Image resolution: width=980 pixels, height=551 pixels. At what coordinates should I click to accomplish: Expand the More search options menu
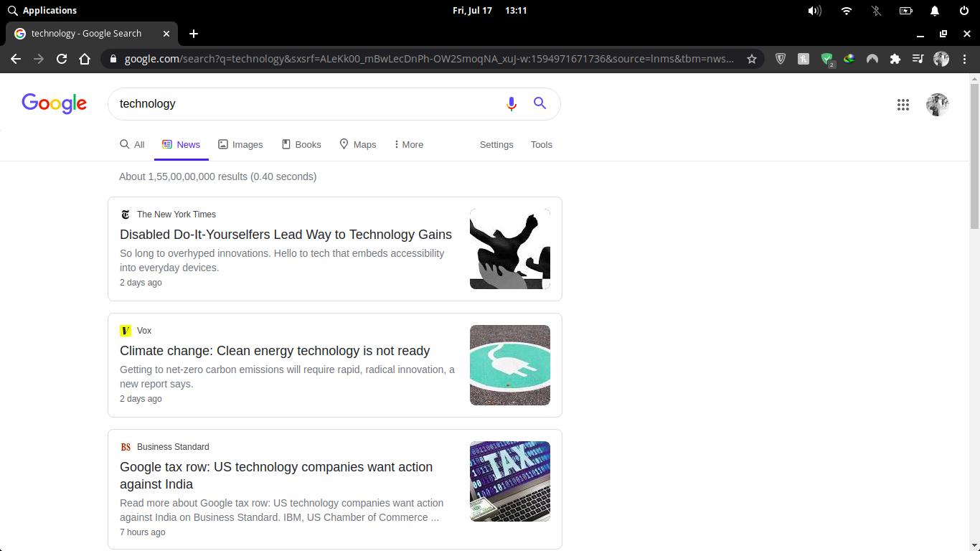409,145
